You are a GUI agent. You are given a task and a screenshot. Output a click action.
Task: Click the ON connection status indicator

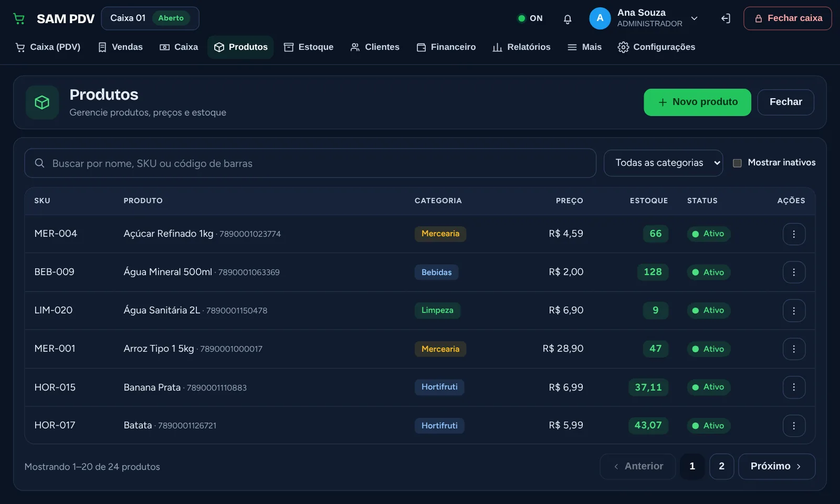pos(530,18)
